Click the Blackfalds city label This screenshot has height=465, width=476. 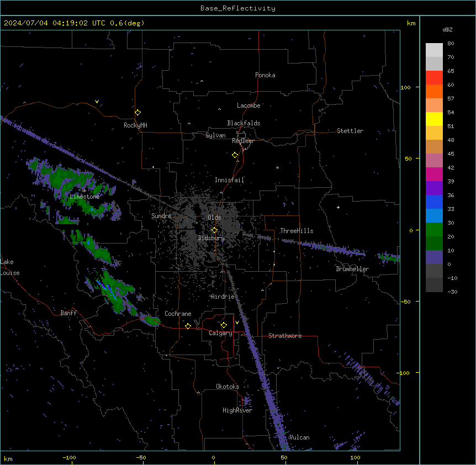click(x=244, y=123)
